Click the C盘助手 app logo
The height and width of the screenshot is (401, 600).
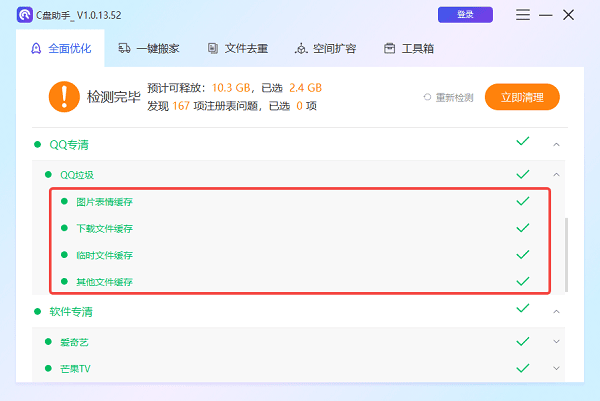click(22, 15)
